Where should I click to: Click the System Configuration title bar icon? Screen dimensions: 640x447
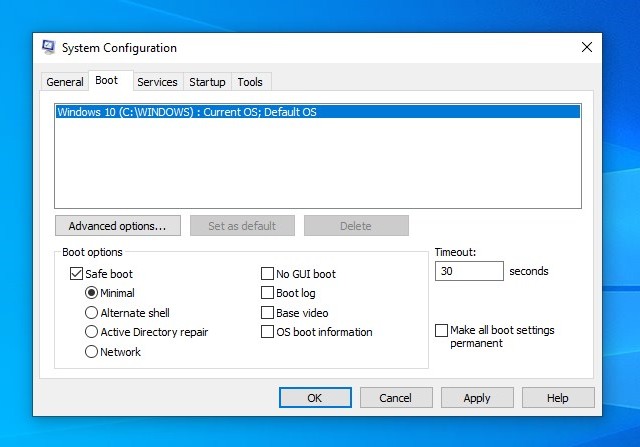[48, 47]
